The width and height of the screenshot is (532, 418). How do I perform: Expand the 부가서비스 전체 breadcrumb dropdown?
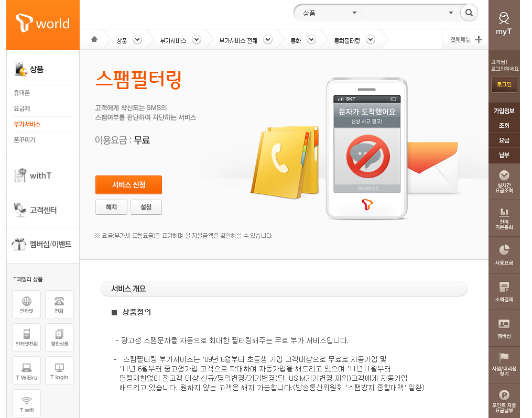pos(268,39)
